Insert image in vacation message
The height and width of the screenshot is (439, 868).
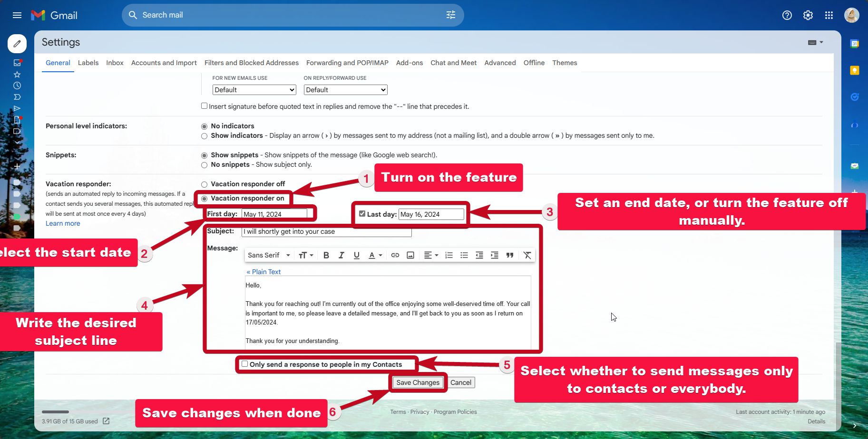coord(410,255)
